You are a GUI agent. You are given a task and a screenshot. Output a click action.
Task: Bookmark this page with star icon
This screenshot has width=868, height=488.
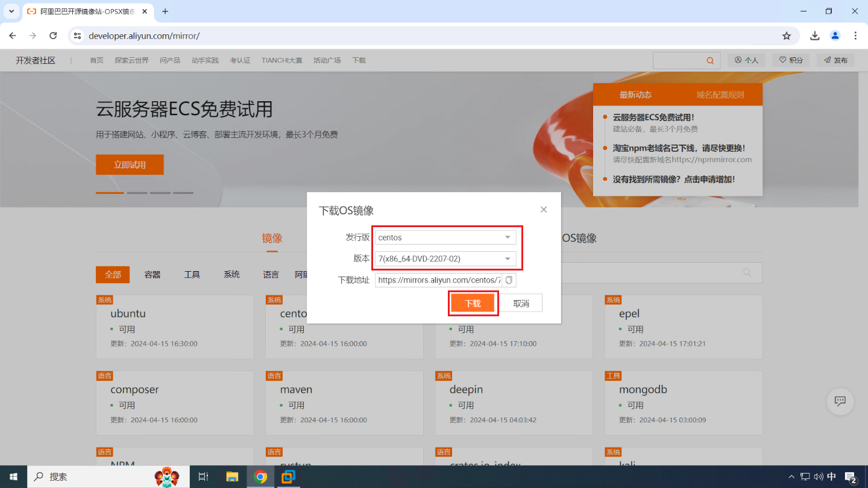pos(787,36)
